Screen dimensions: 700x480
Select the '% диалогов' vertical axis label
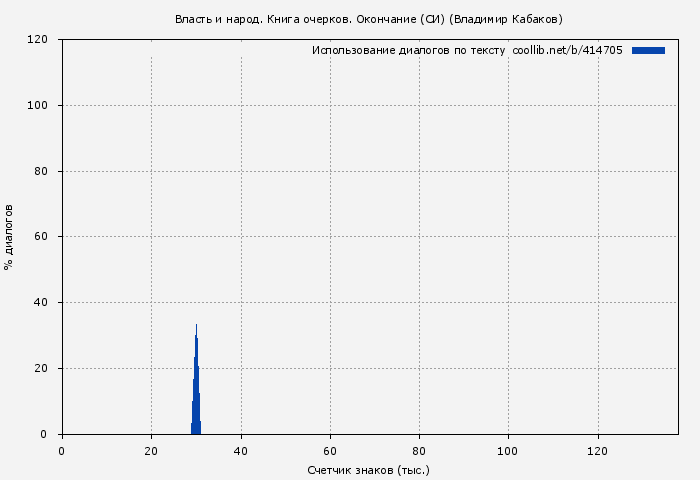click(9, 237)
